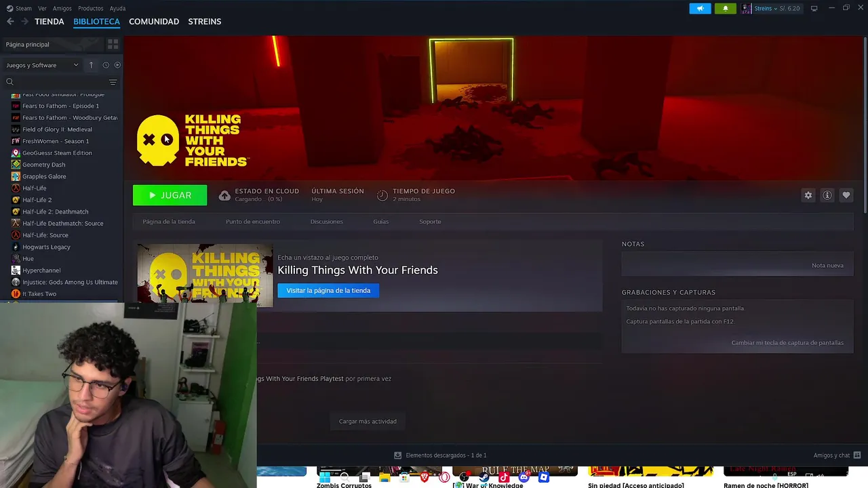Go back with the left arrow
Screen dimensions: 868x488
10,22
